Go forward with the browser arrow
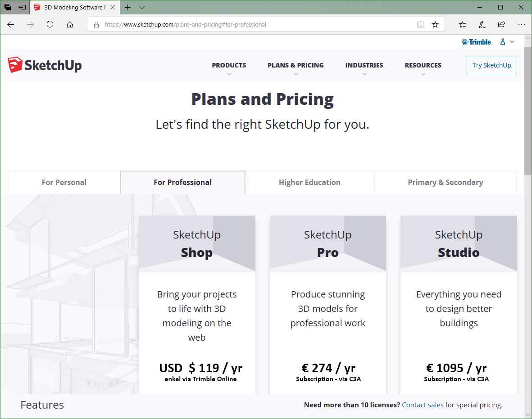This screenshot has width=532, height=419. click(x=31, y=24)
